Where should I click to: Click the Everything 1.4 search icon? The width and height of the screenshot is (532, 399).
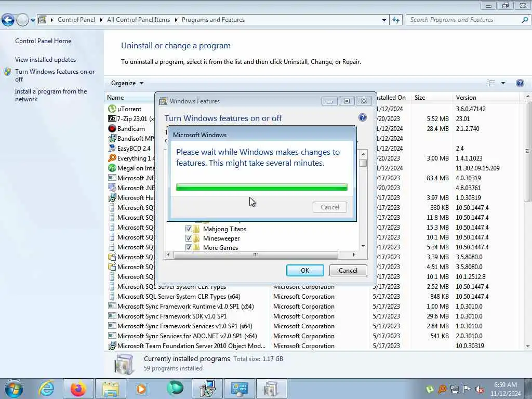coord(112,158)
